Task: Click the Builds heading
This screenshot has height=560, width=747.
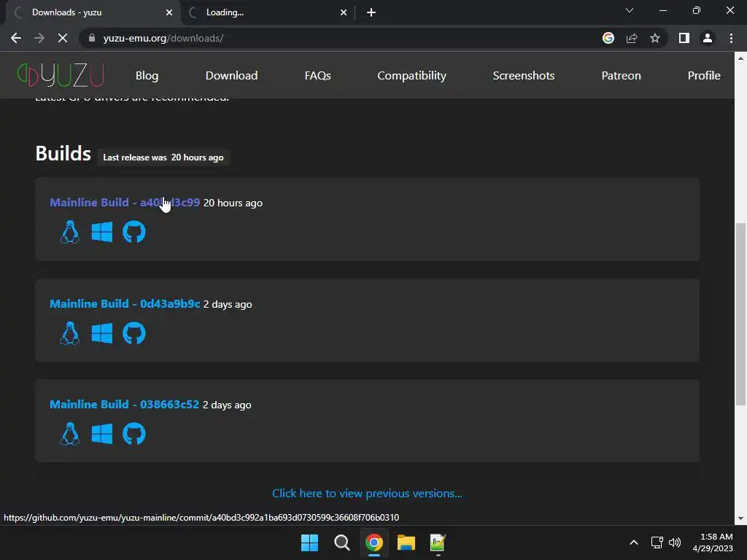Action: tap(63, 154)
